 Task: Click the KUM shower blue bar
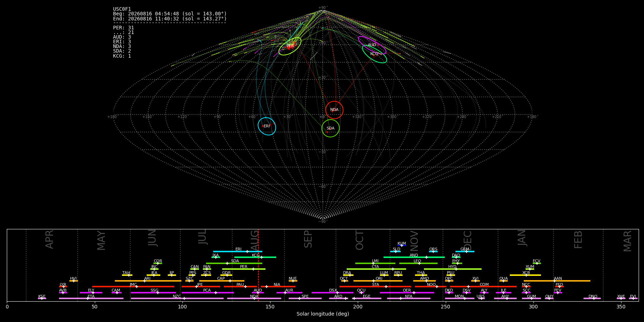click(x=402, y=245)
